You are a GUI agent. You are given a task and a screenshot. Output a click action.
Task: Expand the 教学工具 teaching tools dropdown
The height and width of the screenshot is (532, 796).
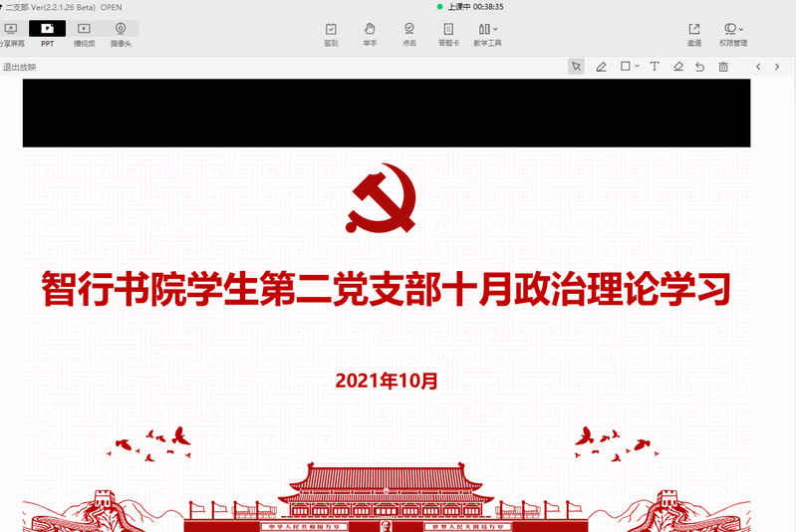pos(487,34)
